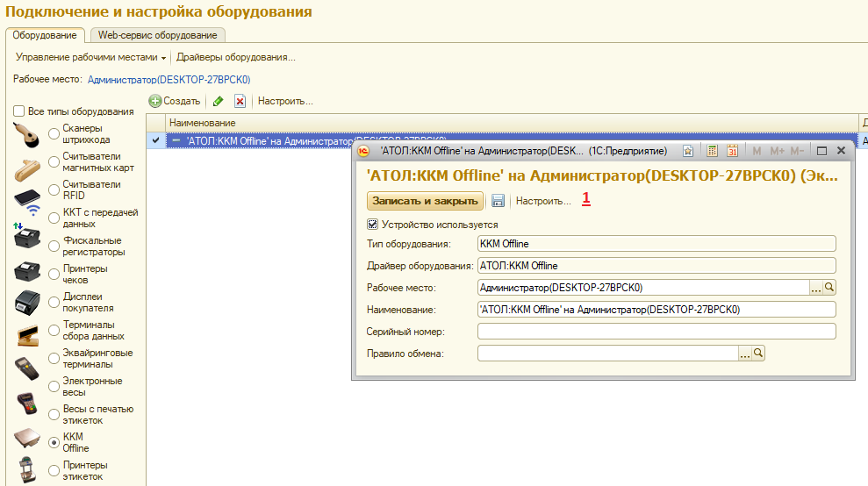Click the favorites star icon in title bar
This screenshot has height=486, width=868.
(687, 151)
